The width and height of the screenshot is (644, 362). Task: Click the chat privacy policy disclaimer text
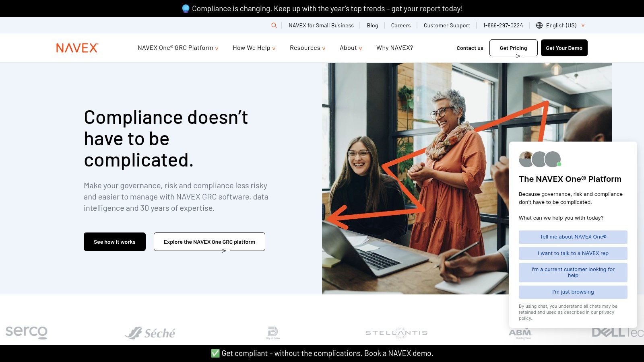click(568, 312)
